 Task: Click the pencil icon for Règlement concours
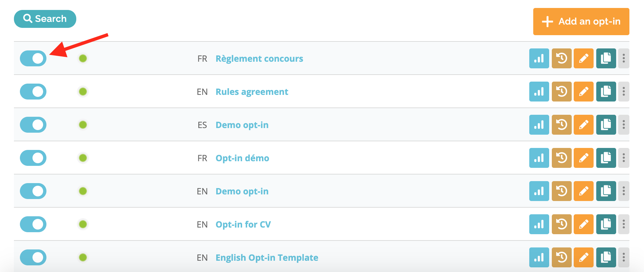[584, 58]
